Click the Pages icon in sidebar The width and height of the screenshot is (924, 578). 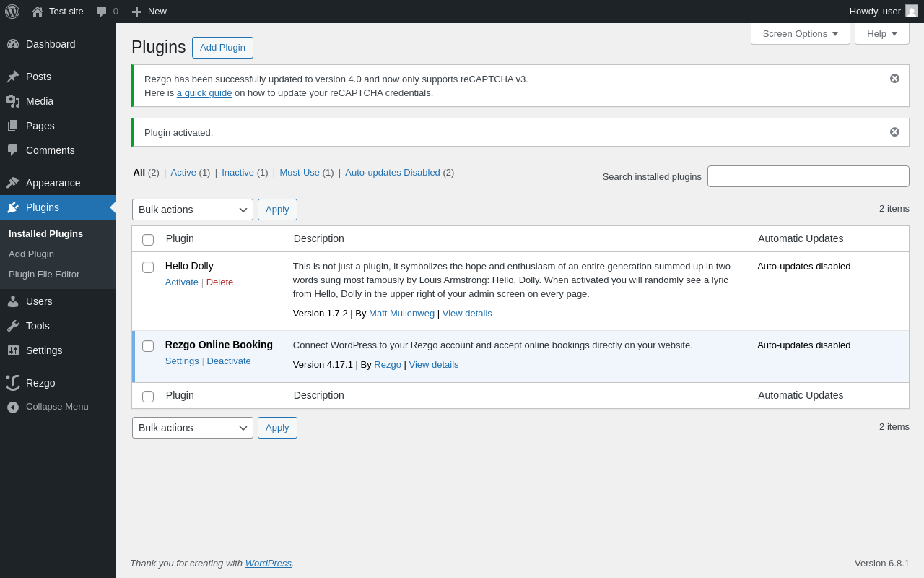tap(13, 126)
